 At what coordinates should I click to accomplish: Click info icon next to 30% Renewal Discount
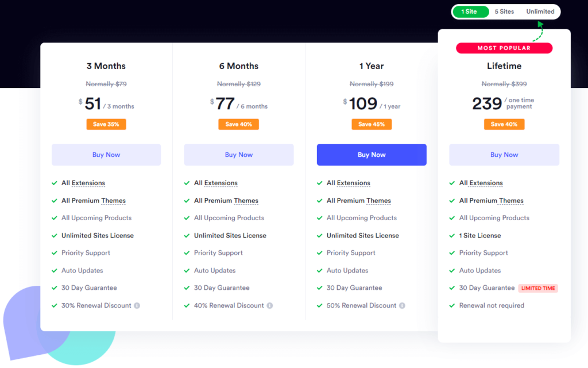tap(137, 305)
